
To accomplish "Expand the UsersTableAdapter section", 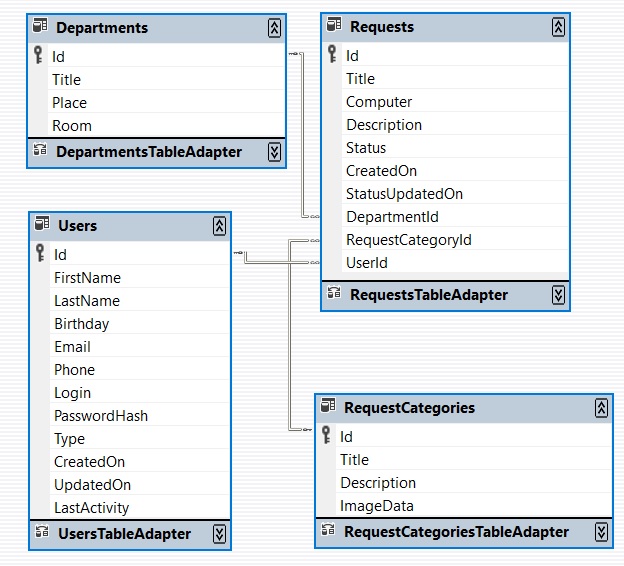I will [219, 534].
